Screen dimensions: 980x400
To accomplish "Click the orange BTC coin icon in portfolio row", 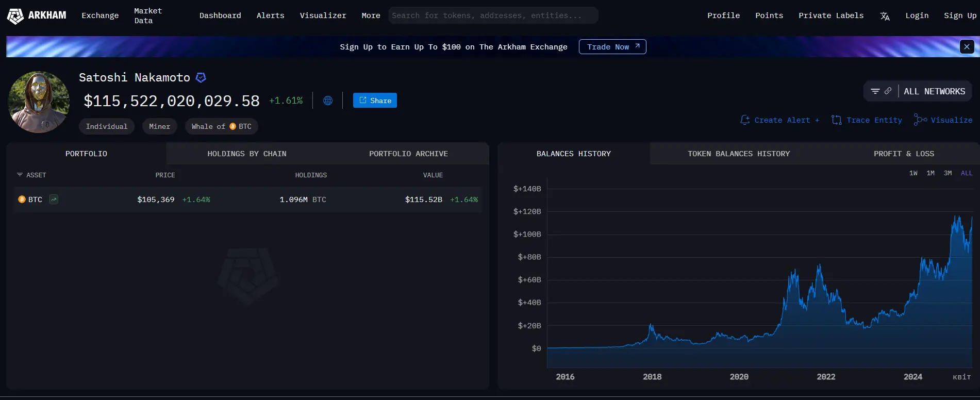I will pos(22,199).
